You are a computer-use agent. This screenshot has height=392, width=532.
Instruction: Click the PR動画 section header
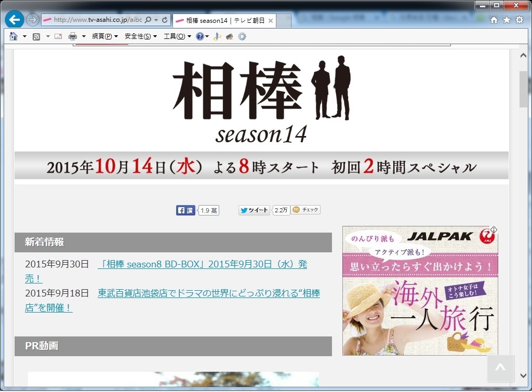click(x=173, y=346)
